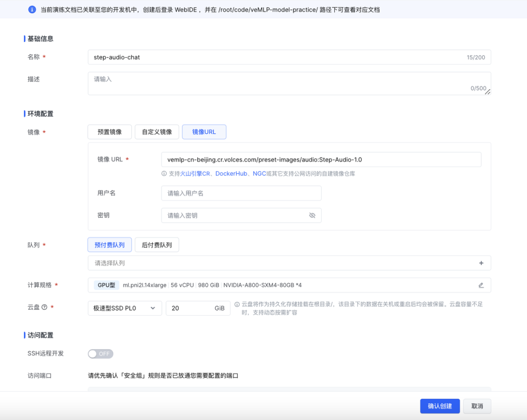Select the 预置镜像 tab

pos(110,132)
